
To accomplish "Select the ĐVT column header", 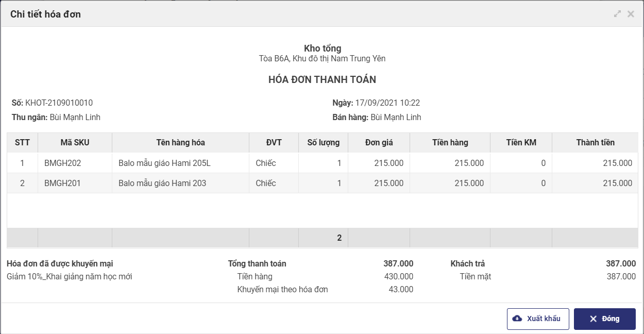I will tap(274, 143).
